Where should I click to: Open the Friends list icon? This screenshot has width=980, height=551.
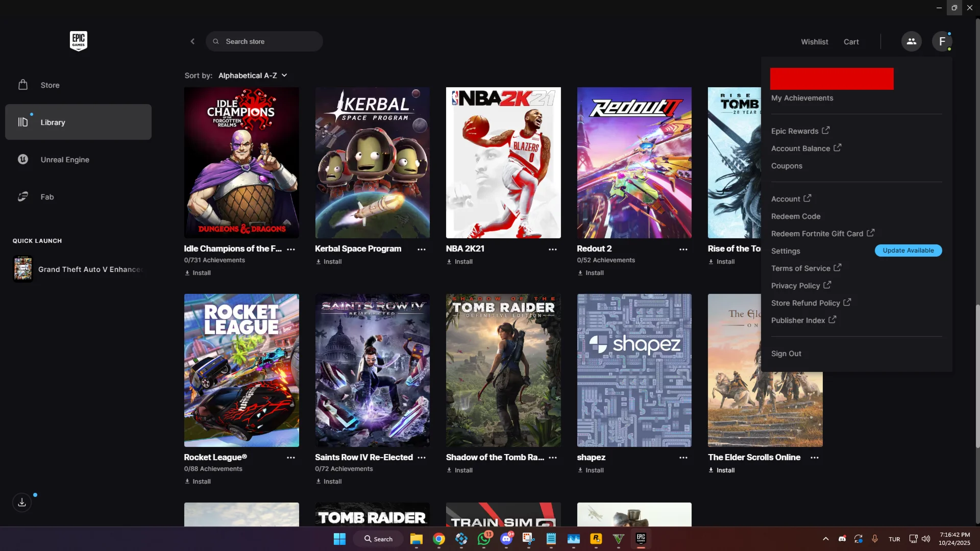coord(911,41)
